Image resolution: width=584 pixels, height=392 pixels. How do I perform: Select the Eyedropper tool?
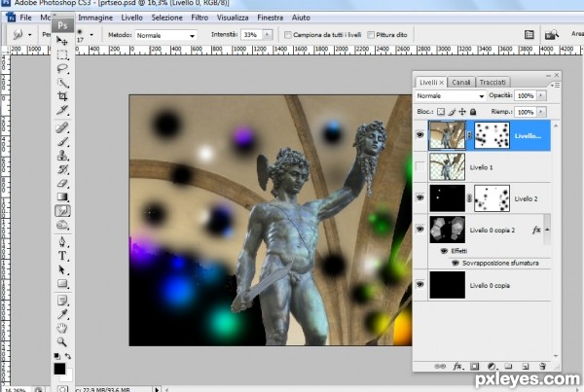62,314
